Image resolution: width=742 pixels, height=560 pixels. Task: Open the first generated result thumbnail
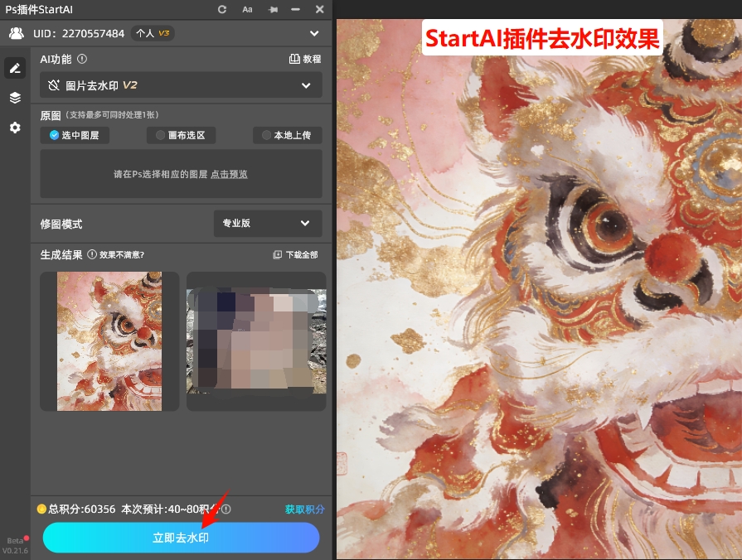click(x=109, y=340)
